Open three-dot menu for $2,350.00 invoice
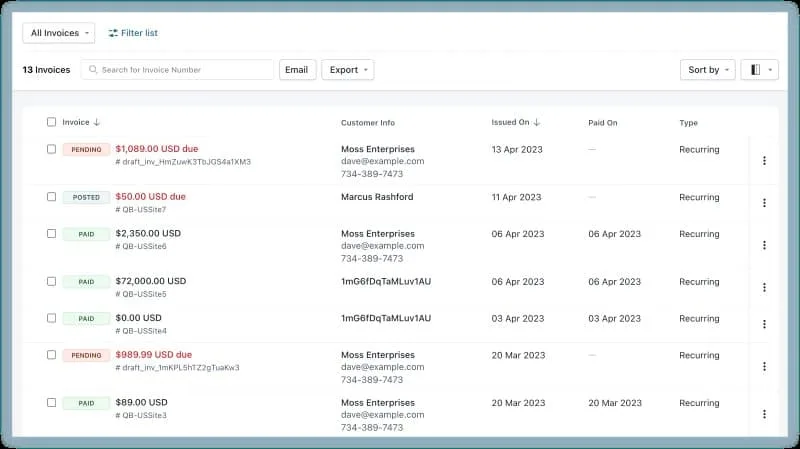 (x=764, y=245)
